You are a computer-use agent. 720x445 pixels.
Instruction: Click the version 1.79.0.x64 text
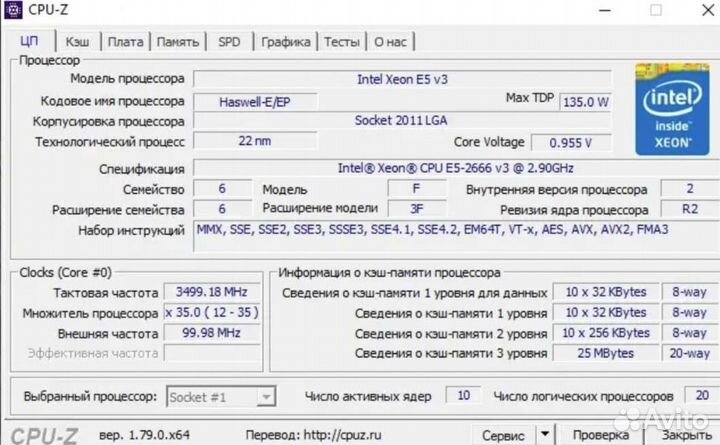tap(144, 434)
